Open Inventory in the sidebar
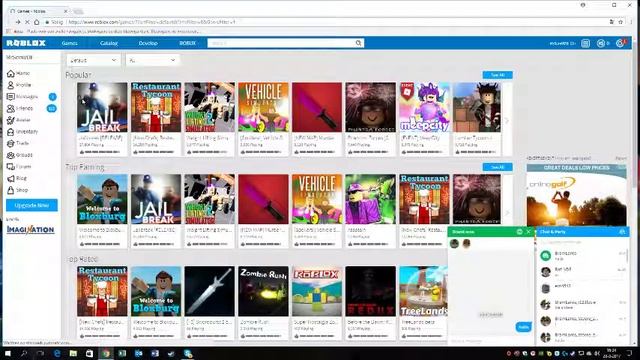 coord(22,132)
